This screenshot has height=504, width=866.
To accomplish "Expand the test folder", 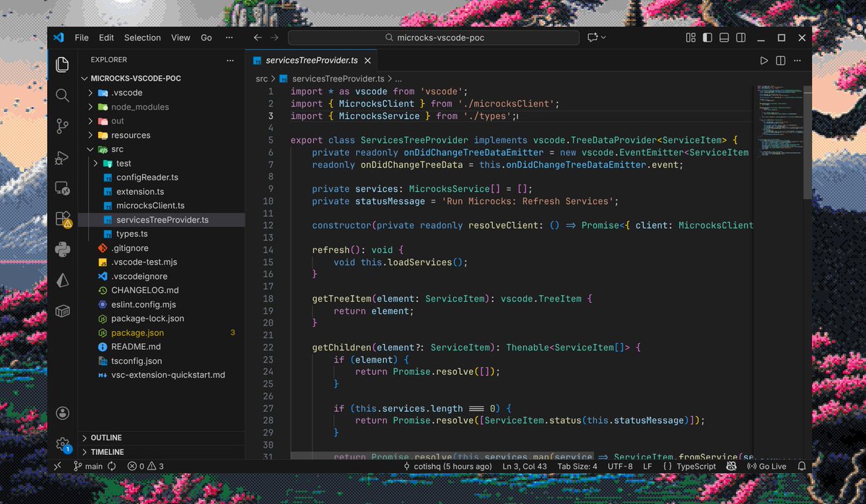I will click(x=96, y=163).
